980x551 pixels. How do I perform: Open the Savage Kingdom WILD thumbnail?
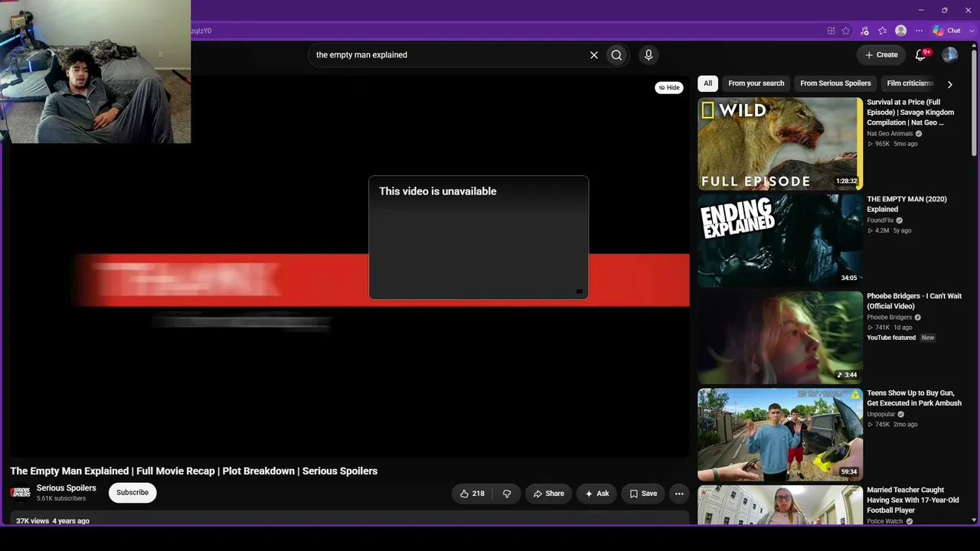780,144
